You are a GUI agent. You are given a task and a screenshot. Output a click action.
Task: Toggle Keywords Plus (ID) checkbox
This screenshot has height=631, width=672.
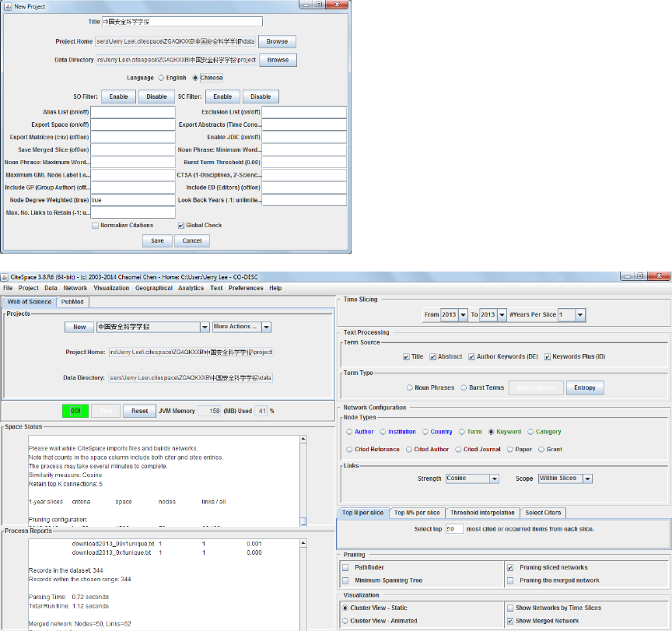click(x=548, y=356)
